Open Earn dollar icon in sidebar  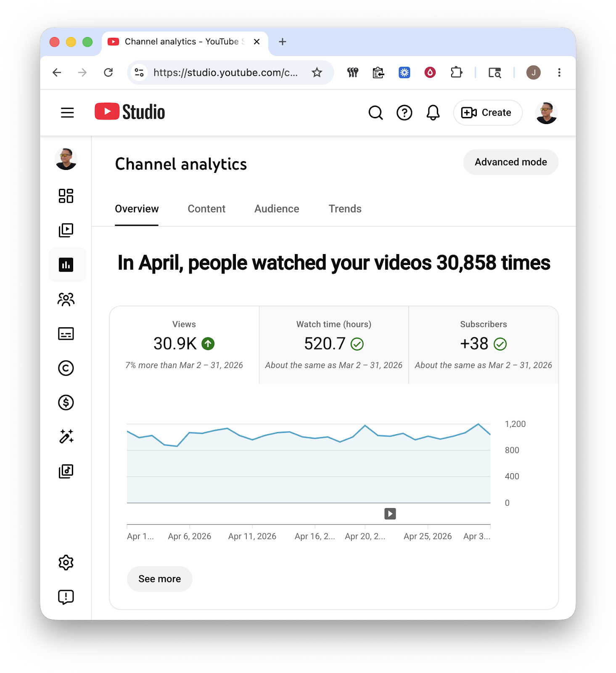point(66,403)
